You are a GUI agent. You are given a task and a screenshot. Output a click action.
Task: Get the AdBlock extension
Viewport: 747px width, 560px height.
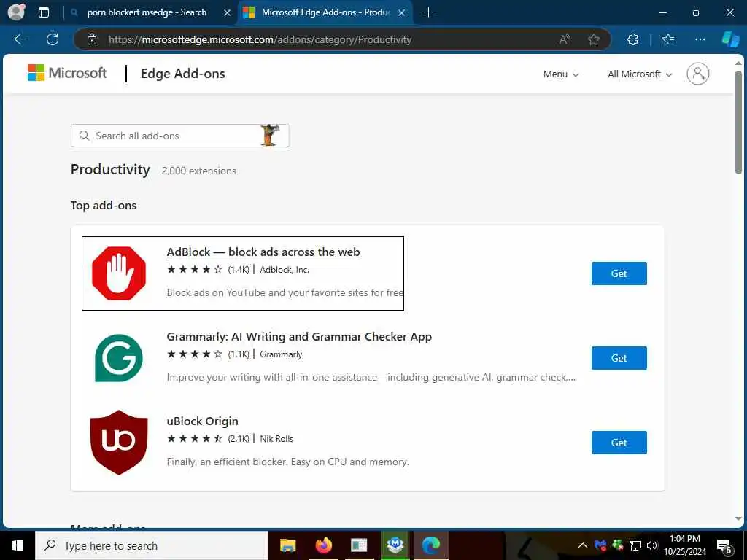(x=619, y=273)
